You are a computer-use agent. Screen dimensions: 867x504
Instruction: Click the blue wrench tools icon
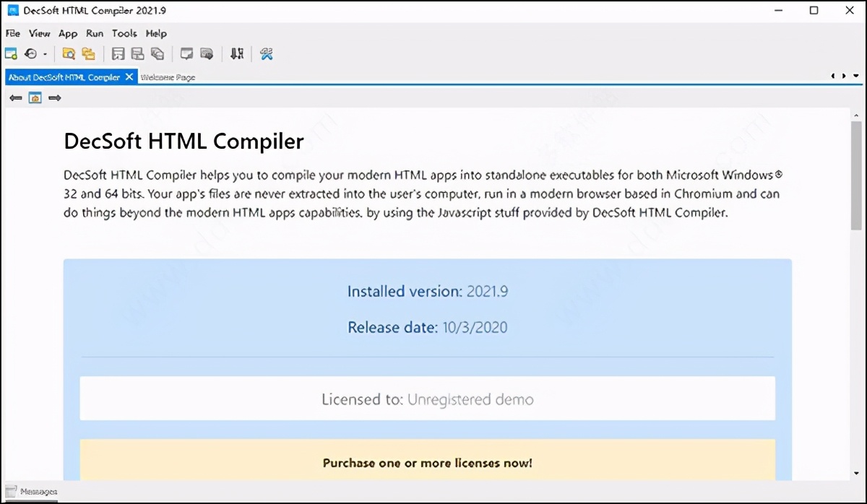pos(266,53)
